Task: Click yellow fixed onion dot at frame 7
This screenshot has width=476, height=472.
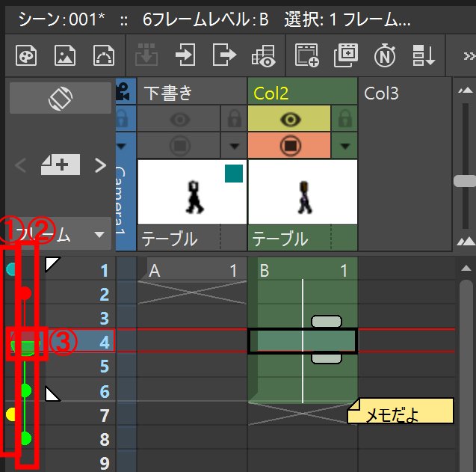Action: click(10, 414)
